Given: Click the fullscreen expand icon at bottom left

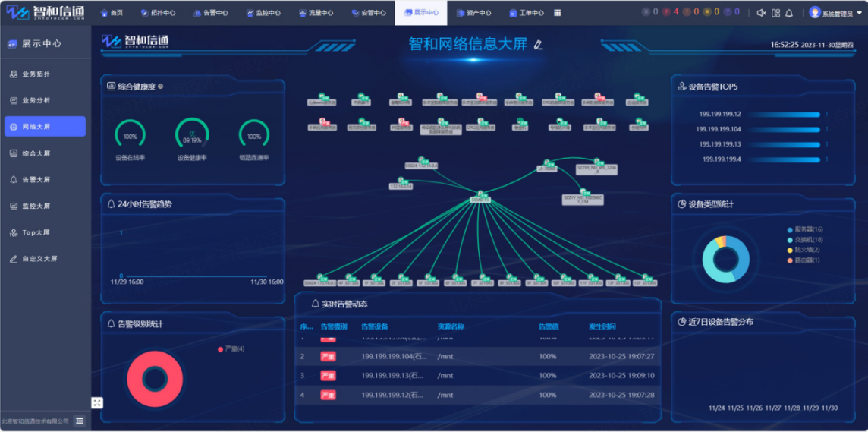Looking at the screenshot, I should [x=97, y=403].
